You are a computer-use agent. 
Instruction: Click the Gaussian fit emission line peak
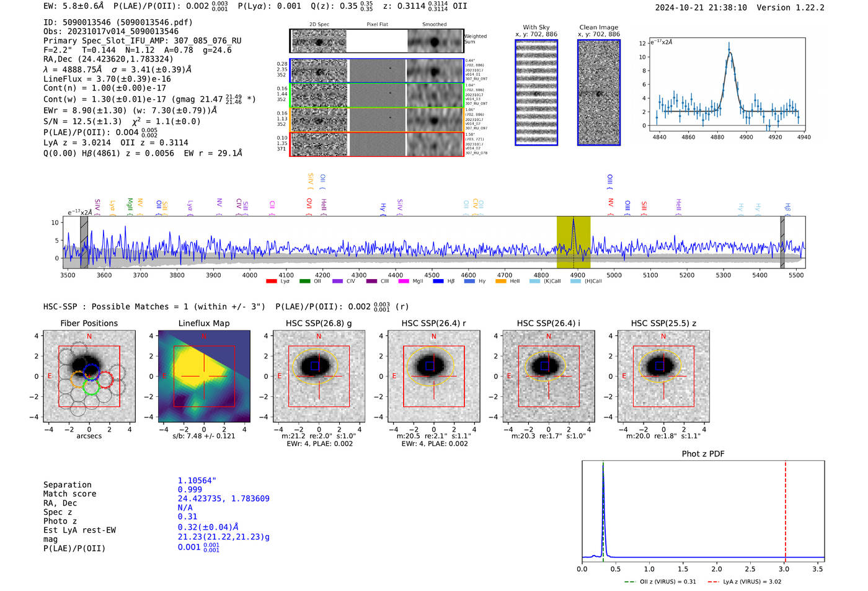click(730, 53)
